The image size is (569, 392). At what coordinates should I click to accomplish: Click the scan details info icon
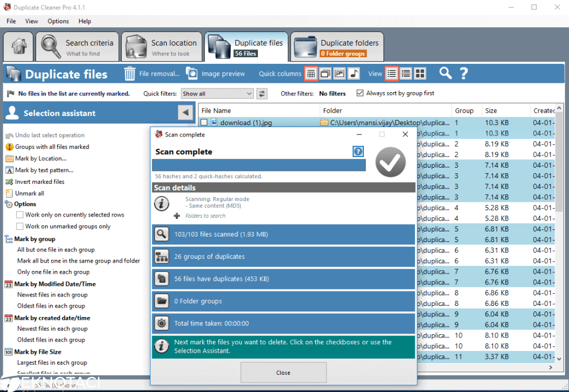pyautogui.click(x=162, y=203)
